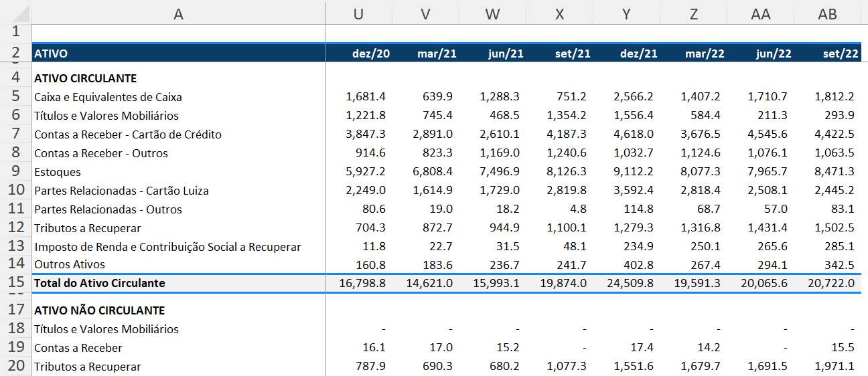Screen dimensions: 868x376
Task: Select the row 15 header
Action: [16, 283]
